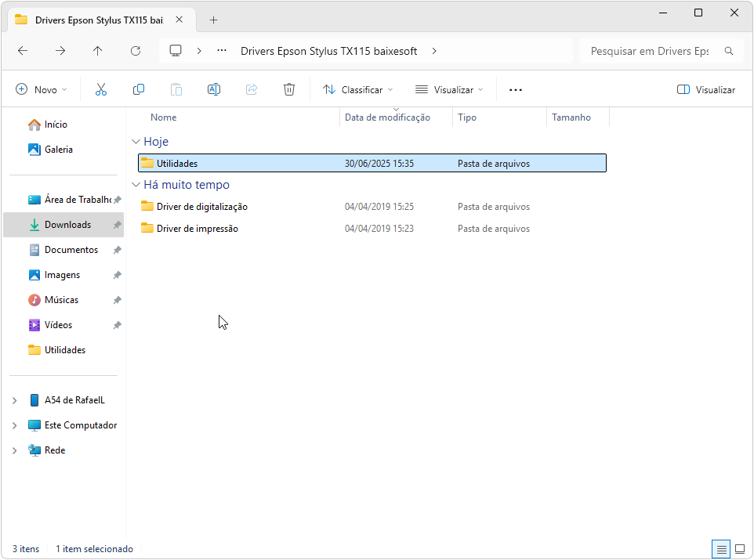Sort by Nome column header

164,117
